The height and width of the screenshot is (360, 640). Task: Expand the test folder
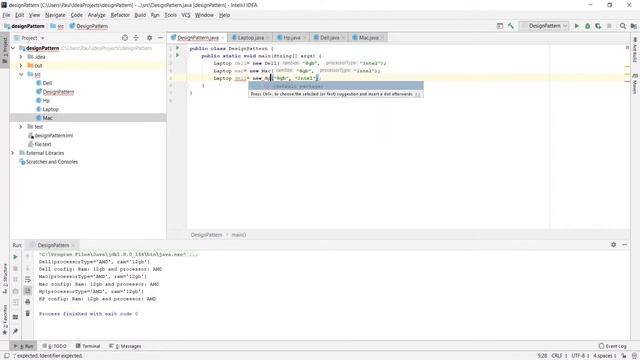coord(21,127)
